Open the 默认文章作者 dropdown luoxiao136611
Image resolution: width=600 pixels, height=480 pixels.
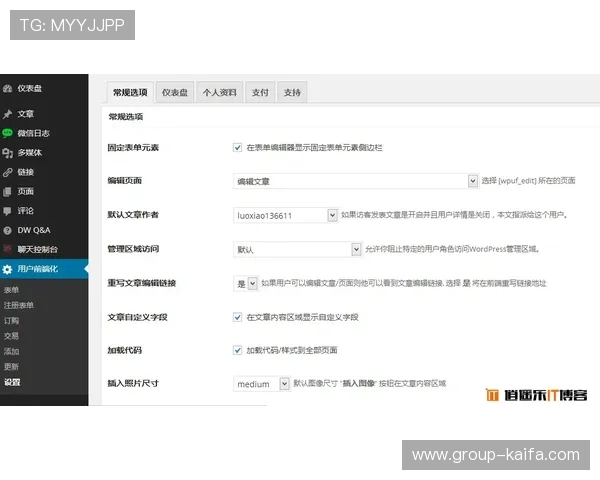click(285, 215)
